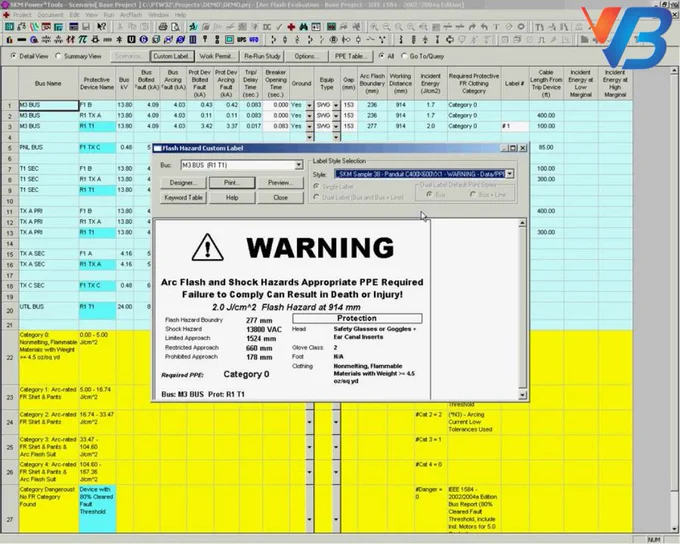The height and width of the screenshot is (544, 680).
Task: Select the Single Label radio option
Action: click(316, 187)
